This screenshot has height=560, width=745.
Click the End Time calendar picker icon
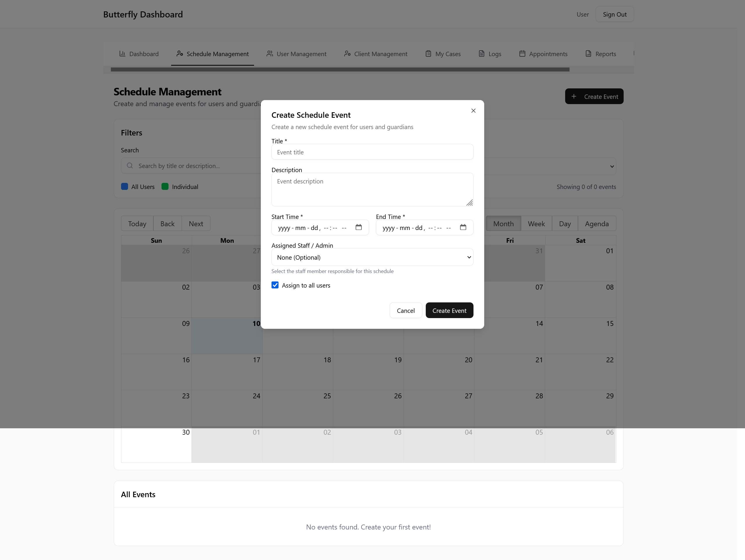pyautogui.click(x=463, y=227)
